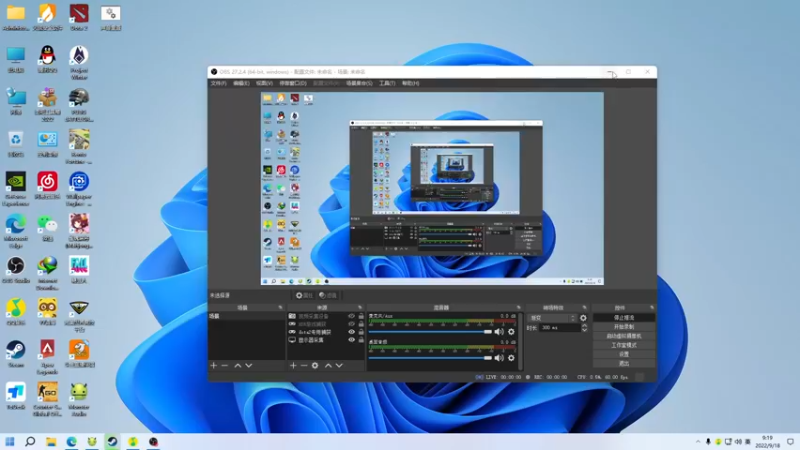Lock the third source row
The height and width of the screenshot is (450, 800).
click(361, 332)
